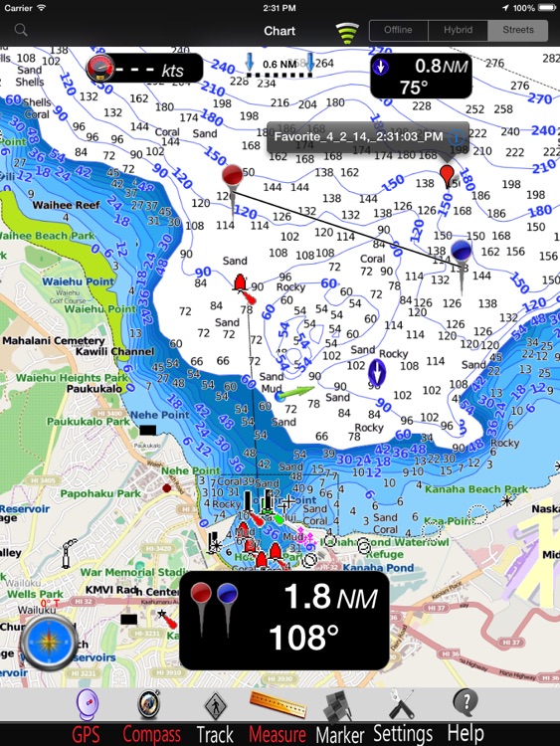The image size is (560, 746).
Task: Tap the Chart title
Action: point(280,31)
